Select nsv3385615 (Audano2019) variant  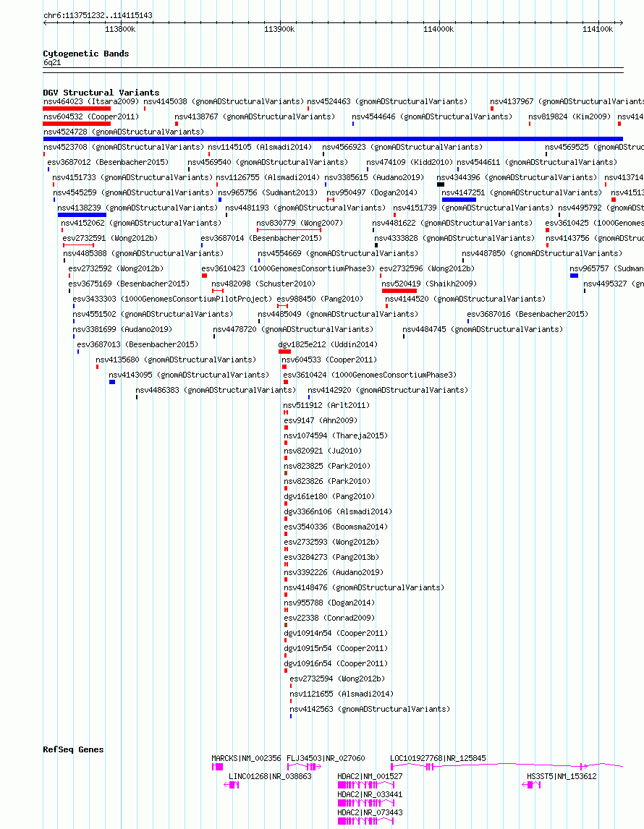click(x=374, y=178)
